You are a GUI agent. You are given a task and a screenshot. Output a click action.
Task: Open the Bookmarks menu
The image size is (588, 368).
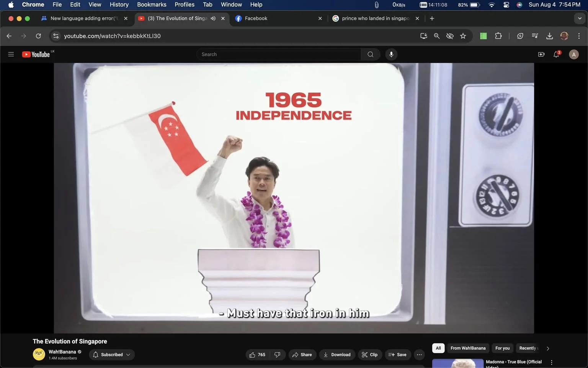pos(152,5)
